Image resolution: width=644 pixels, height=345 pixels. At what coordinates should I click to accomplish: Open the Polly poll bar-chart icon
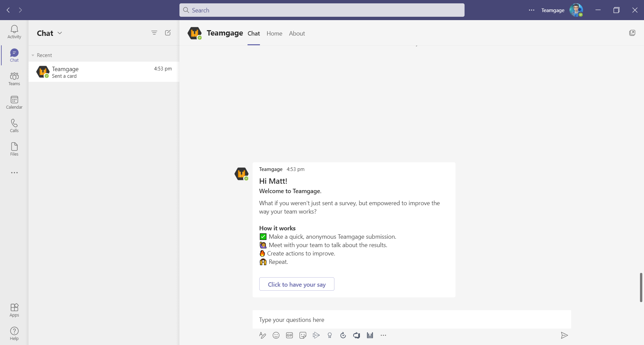[x=370, y=335]
